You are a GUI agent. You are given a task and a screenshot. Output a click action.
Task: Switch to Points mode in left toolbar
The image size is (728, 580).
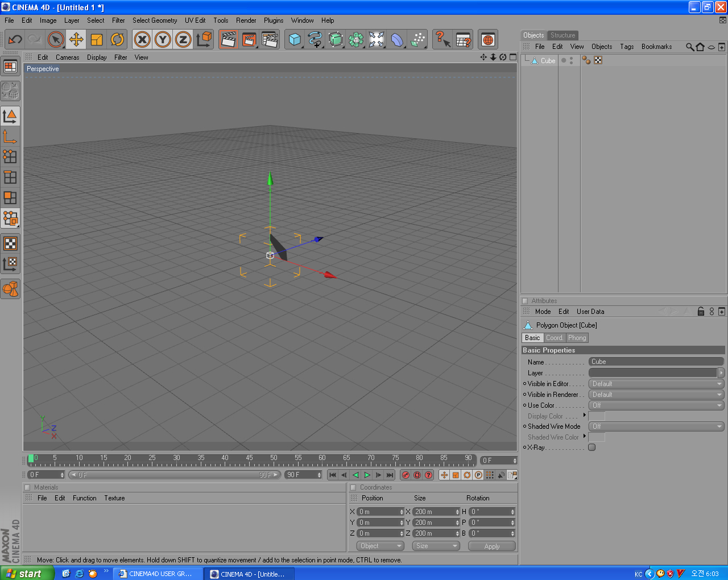point(10,157)
